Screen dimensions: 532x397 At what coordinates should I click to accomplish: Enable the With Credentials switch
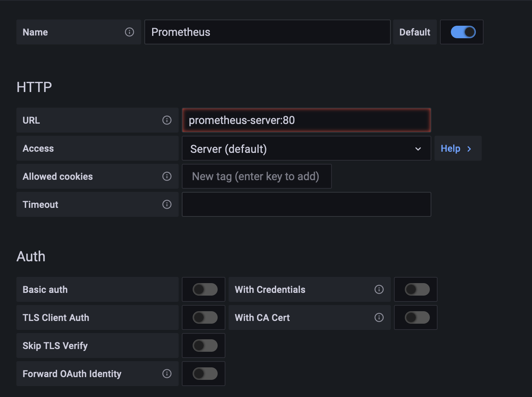click(x=417, y=289)
